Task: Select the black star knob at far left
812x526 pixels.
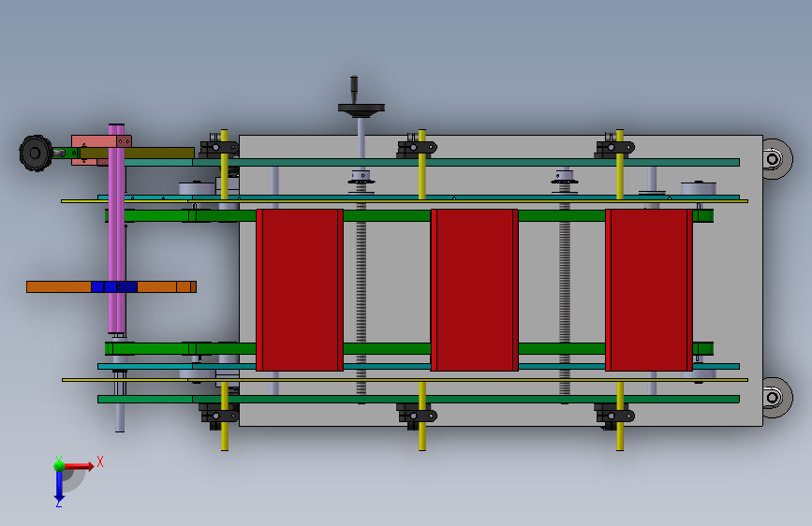Action: click(x=36, y=153)
